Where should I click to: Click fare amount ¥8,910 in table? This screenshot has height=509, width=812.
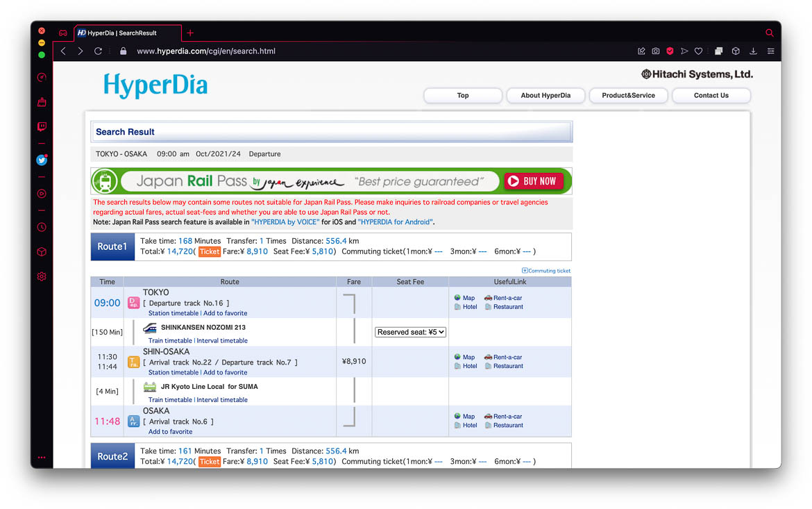(354, 361)
